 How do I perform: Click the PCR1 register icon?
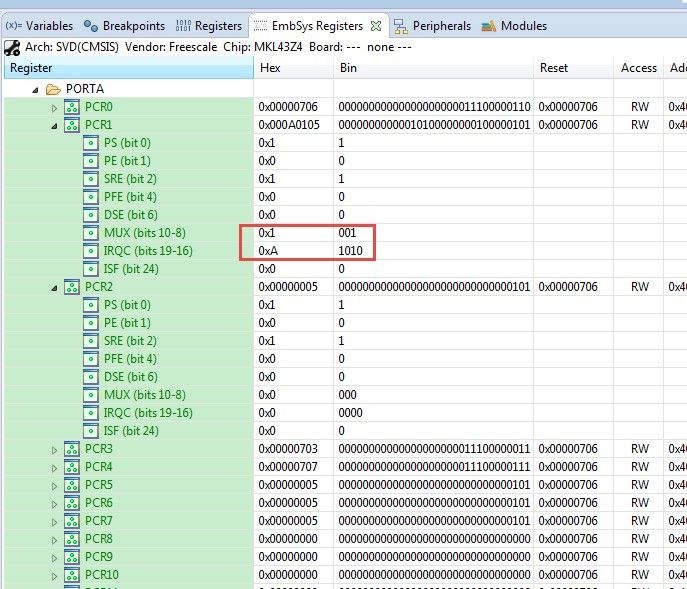72,125
